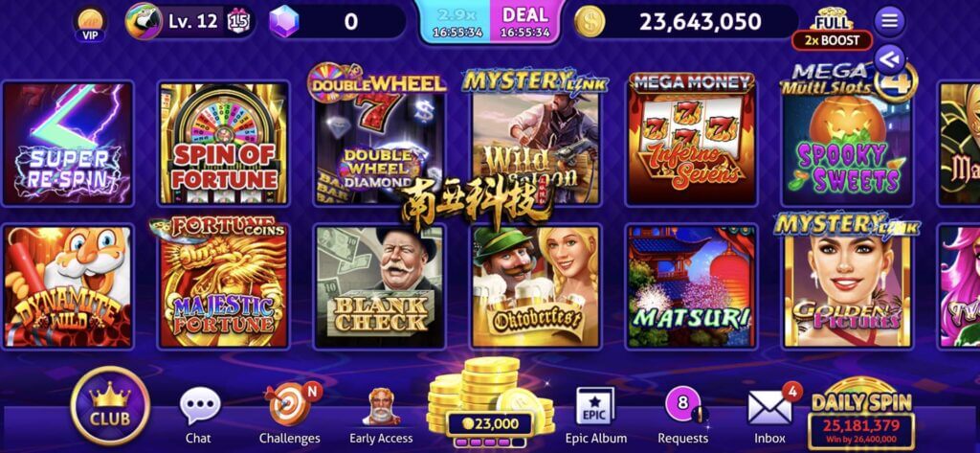Open the Requests icon
980x453 pixels.
tap(682, 406)
